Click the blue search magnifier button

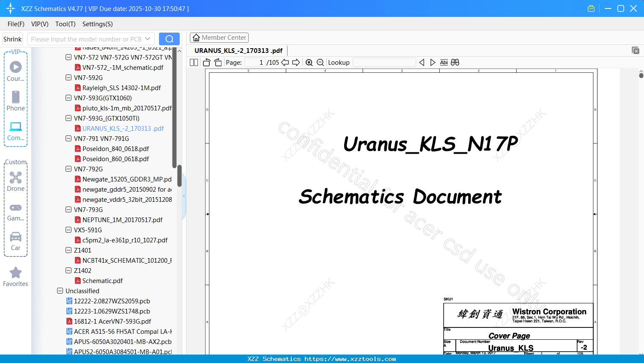pos(169,39)
